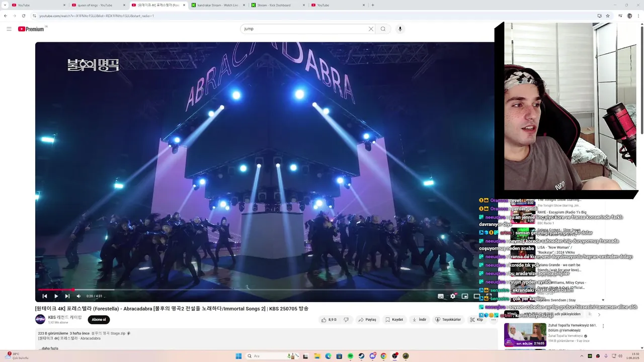The image size is (644, 362).
Task: Close the 'queen of kings' tab
Action: click(124, 5)
